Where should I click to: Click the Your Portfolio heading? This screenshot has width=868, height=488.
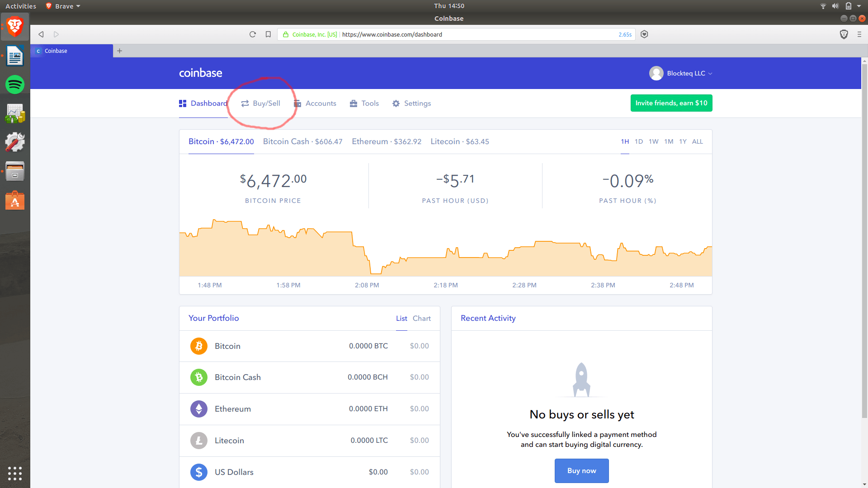click(x=213, y=318)
